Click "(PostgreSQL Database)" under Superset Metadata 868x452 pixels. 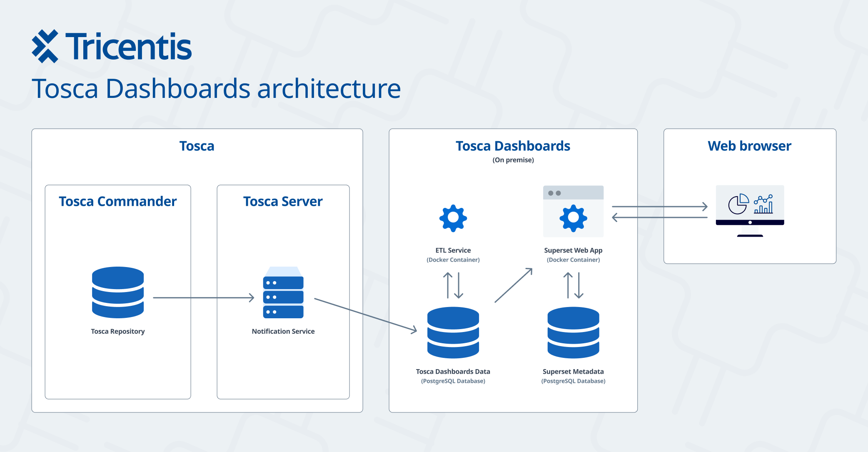pyautogui.click(x=573, y=381)
